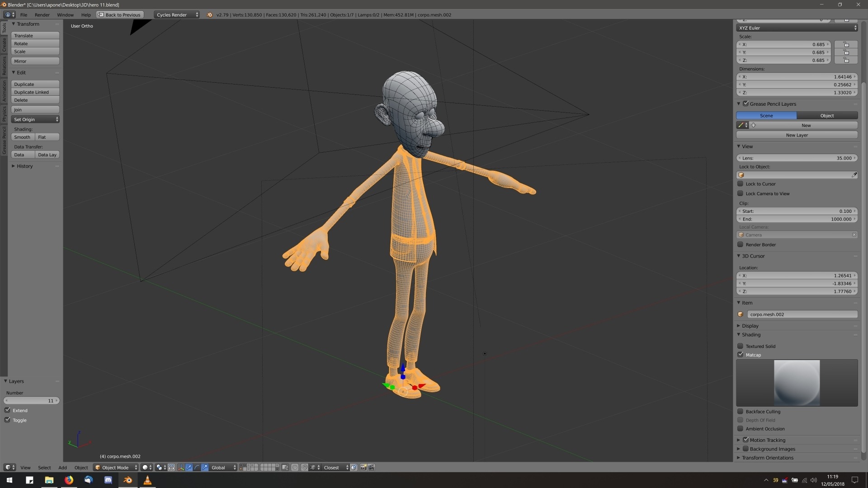Click the Duplicate Linked button
This screenshot has height=488, width=868.
[x=35, y=92]
